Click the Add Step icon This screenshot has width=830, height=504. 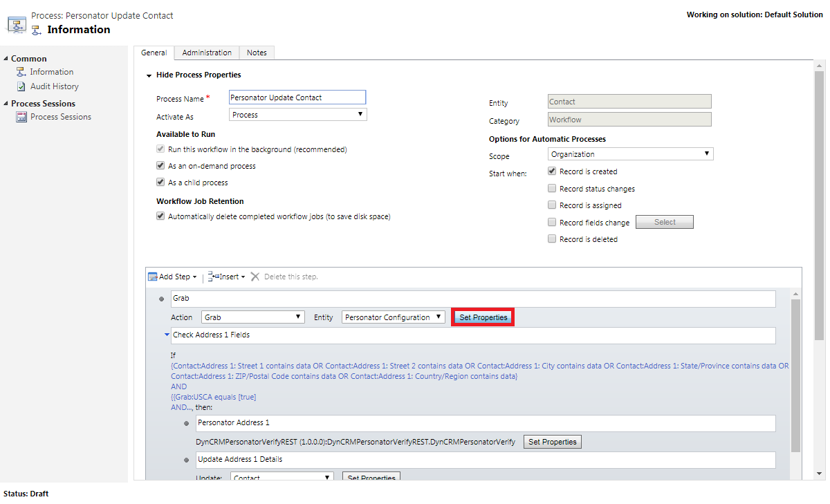(153, 277)
